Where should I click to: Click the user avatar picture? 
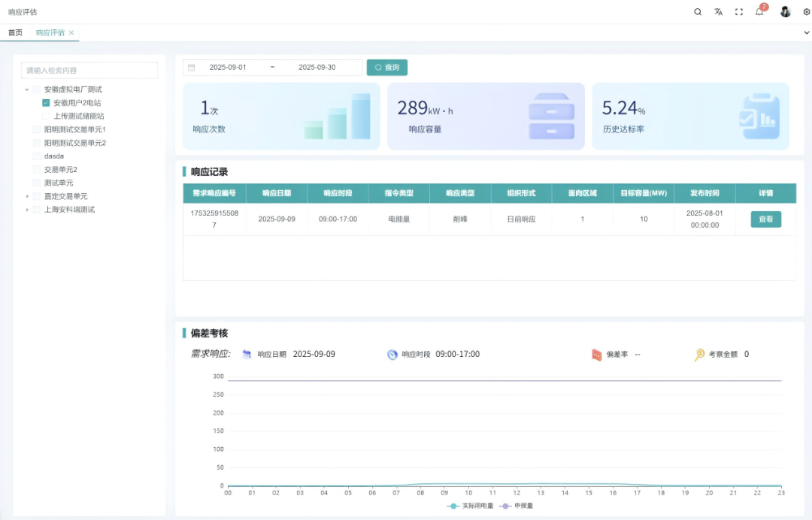coord(785,12)
